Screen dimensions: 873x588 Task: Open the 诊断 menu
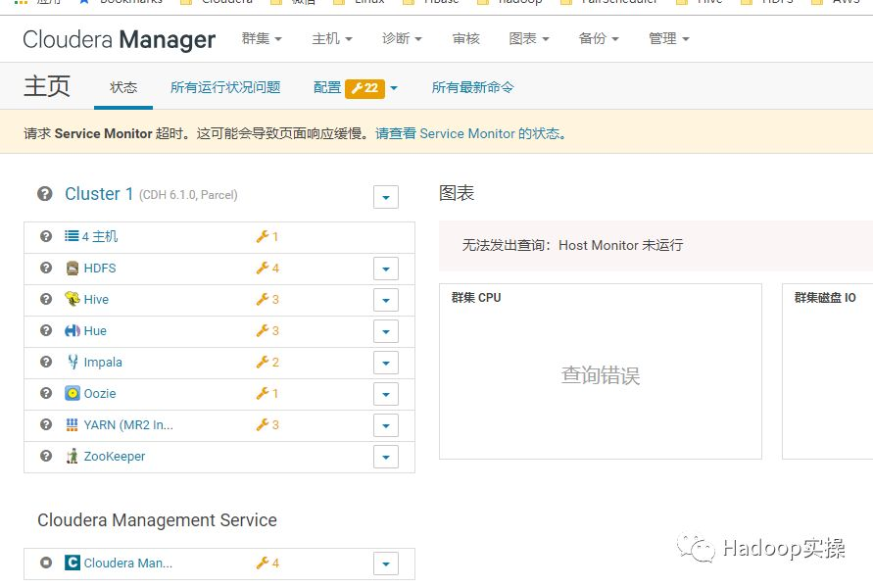[402, 39]
